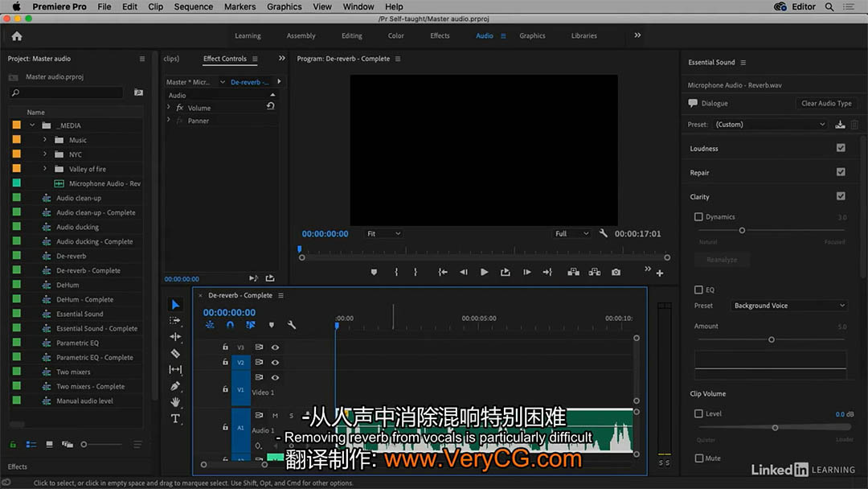Screen dimensions: 868x489
Task: Adjust the EQ Amount slider
Action: coord(771,339)
